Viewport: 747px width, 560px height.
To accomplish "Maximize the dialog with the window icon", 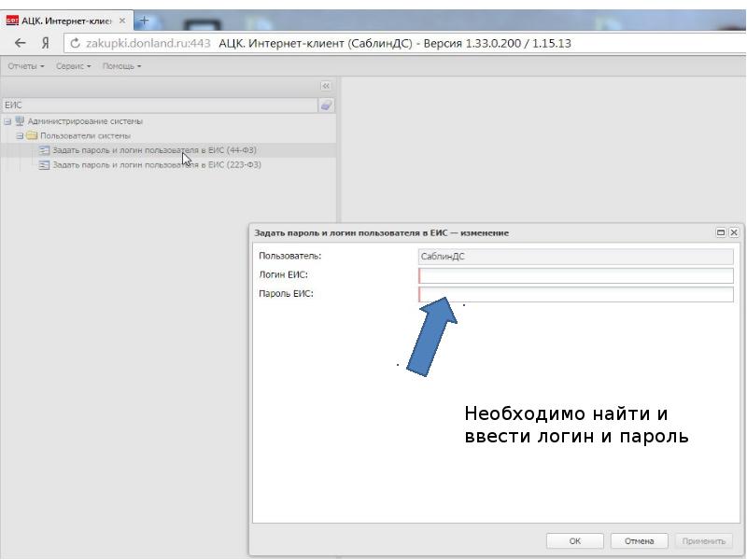I will 721,232.
